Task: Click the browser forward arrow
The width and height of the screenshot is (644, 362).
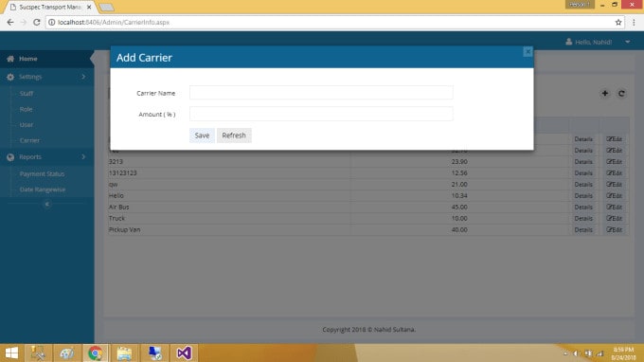Action: 24,22
